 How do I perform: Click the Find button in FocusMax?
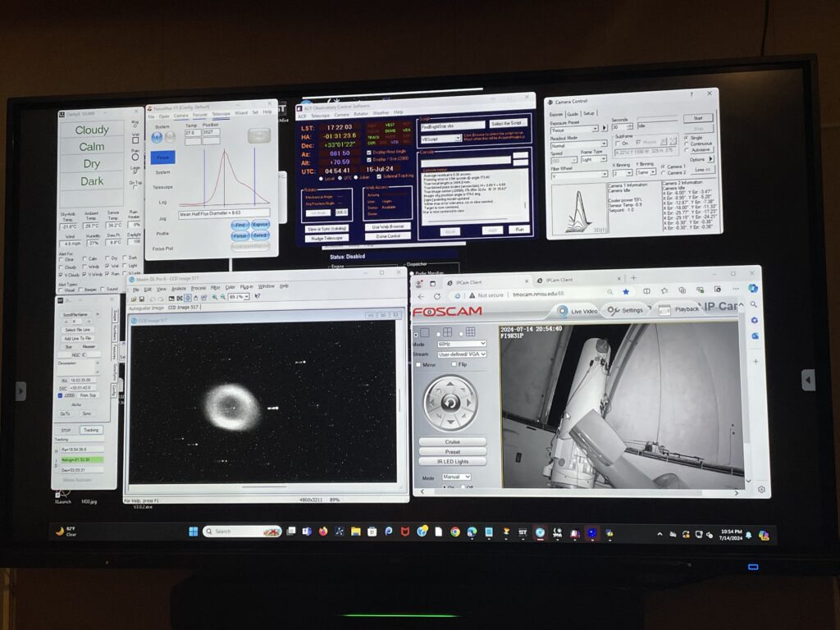point(240,225)
